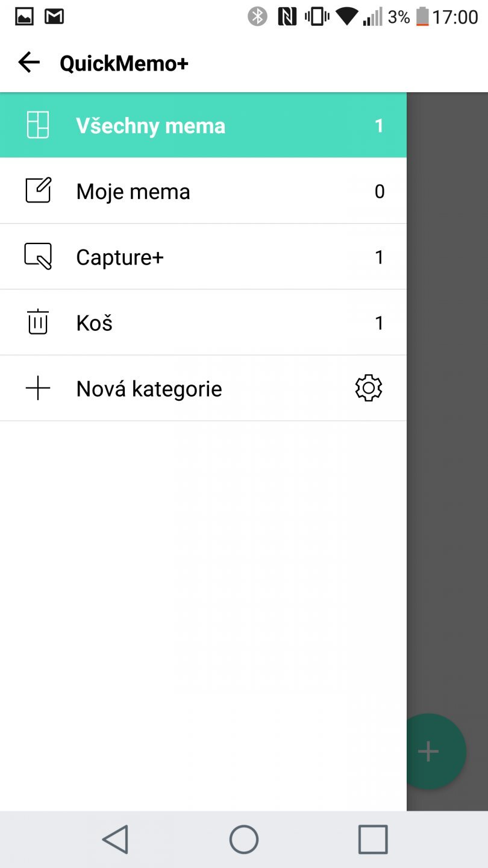Select Všechny mema category
This screenshot has width=488, height=868.
151,125
